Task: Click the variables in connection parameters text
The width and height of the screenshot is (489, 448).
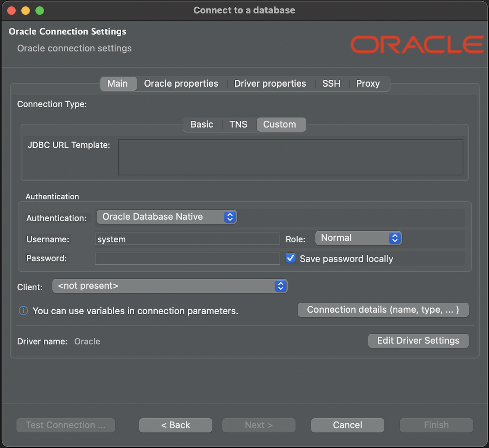Action: [135, 311]
